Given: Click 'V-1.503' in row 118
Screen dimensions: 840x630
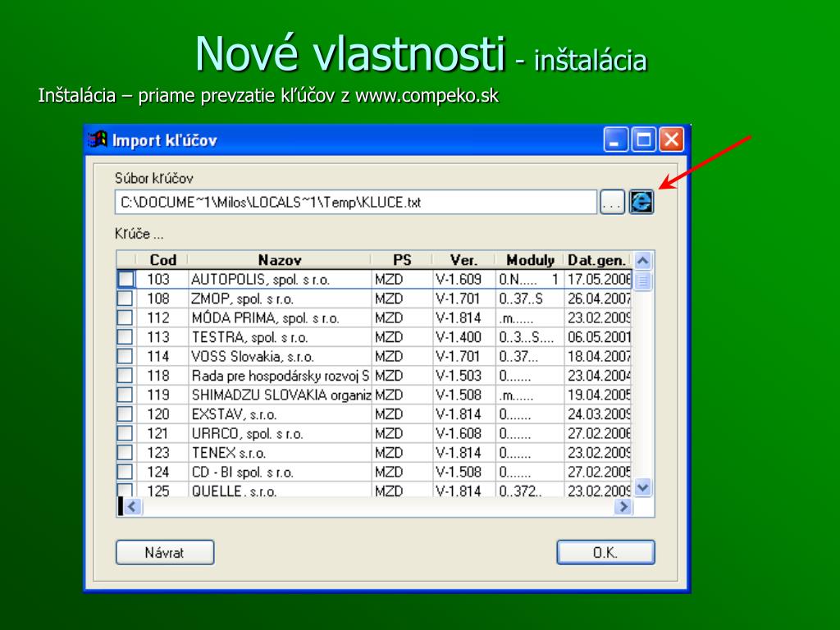Looking at the screenshot, I should point(463,376).
